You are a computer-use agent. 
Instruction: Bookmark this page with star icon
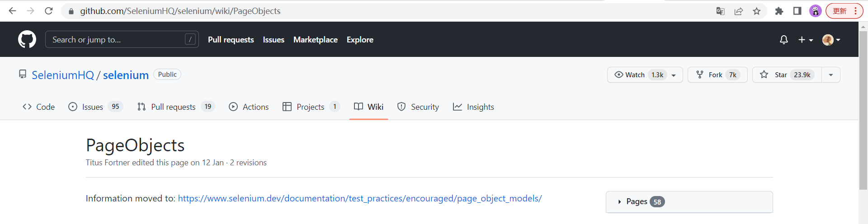pos(757,11)
